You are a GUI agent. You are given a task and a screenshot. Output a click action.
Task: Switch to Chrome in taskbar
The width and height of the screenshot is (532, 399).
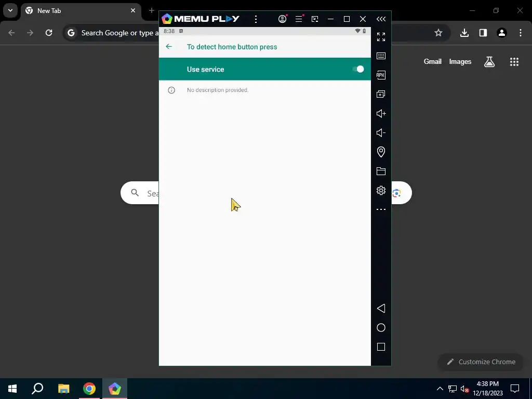[x=89, y=389]
